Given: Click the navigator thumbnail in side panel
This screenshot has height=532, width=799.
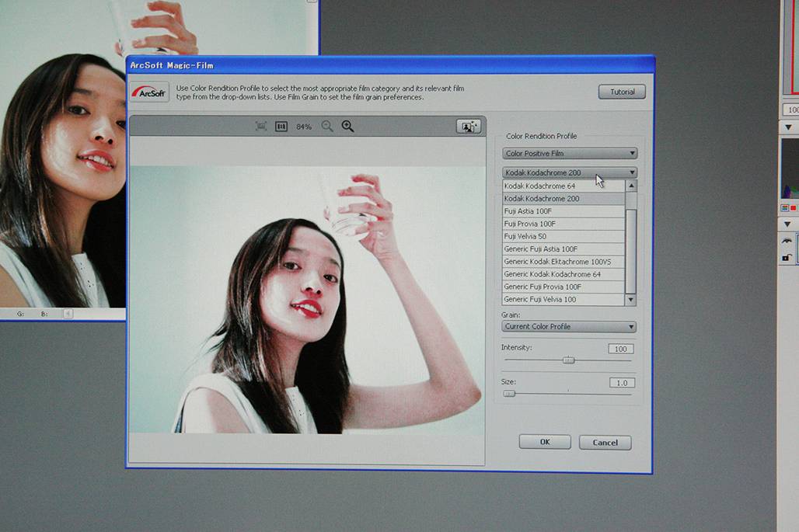Looking at the screenshot, I should click(x=790, y=47).
